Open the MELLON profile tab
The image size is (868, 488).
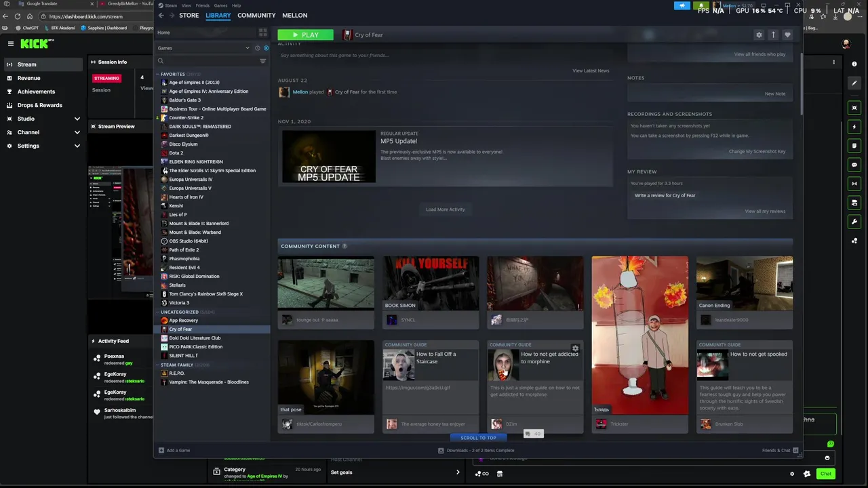click(x=294, y=15)
